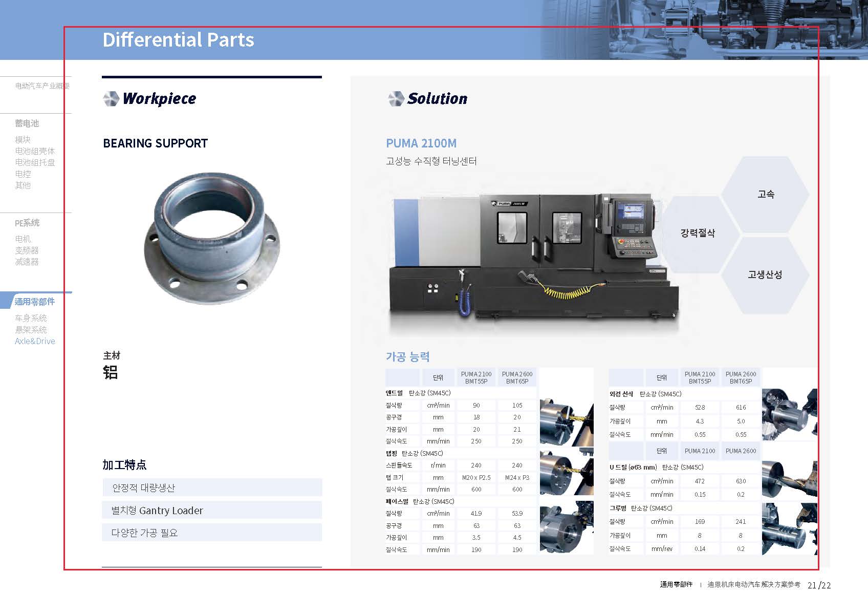Click the grooving machining photo
The width and height of the screenshot is (868, 614).
point(789,528)
